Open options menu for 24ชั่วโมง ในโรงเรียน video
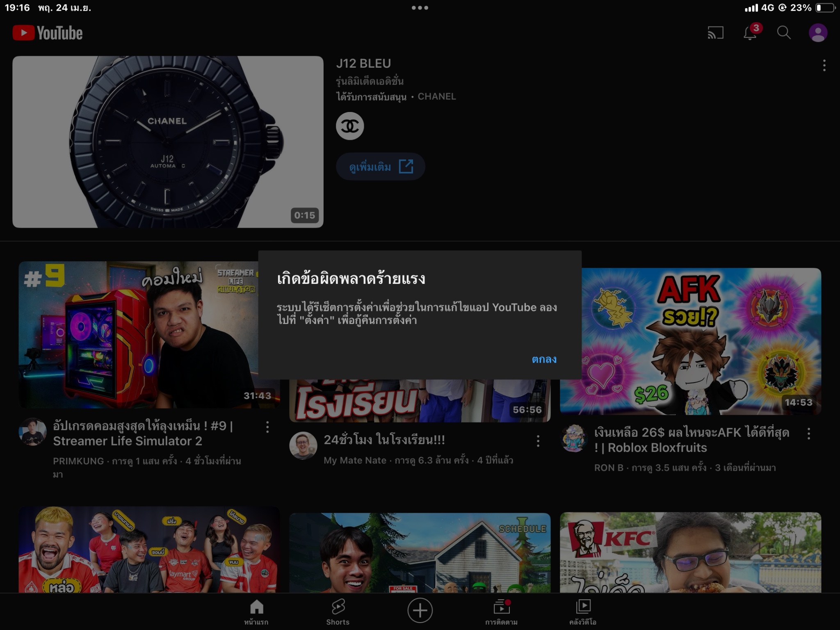The height and width of the screenshot is (630, 840). [538, 441]
